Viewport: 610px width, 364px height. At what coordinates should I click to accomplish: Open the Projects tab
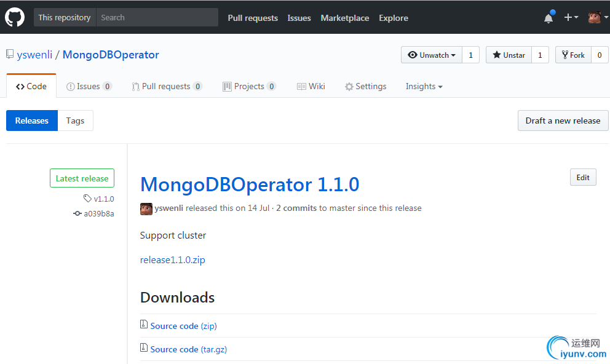(250, 86)
